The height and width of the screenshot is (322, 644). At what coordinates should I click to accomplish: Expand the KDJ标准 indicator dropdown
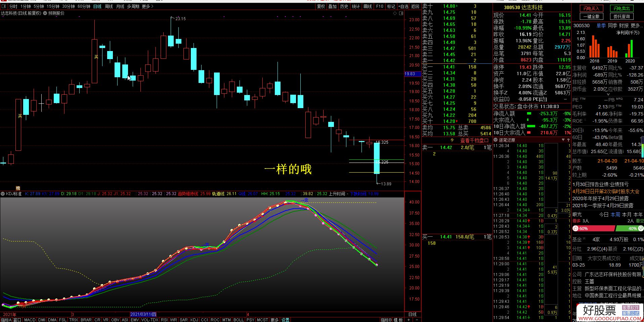point(3,194)
